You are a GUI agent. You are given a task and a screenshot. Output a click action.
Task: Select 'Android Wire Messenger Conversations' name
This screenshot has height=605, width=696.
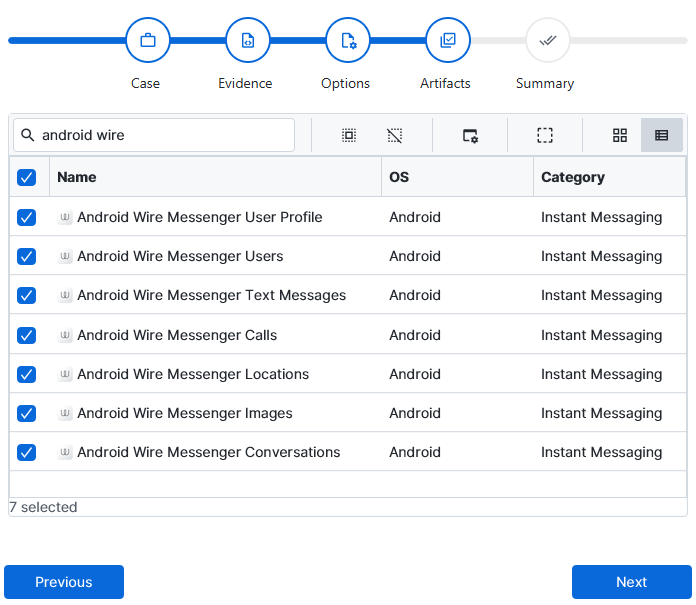coord(209,452)
